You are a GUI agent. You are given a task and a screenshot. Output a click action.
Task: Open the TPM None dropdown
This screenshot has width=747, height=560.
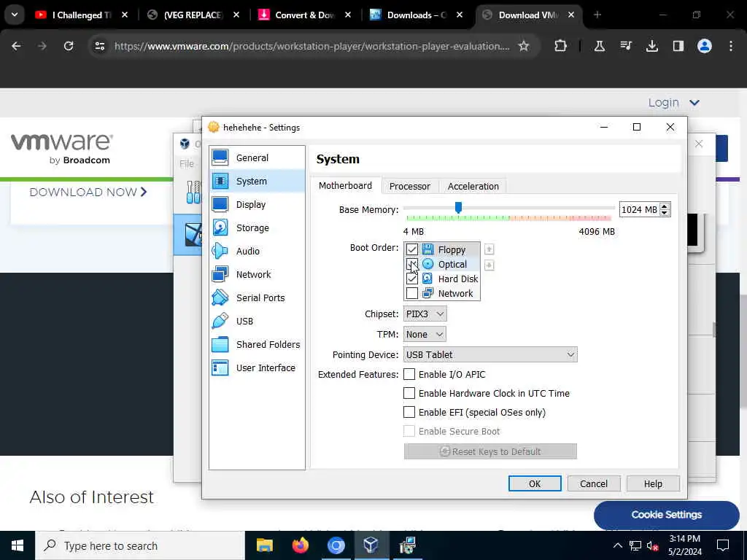tap(425, 334)
